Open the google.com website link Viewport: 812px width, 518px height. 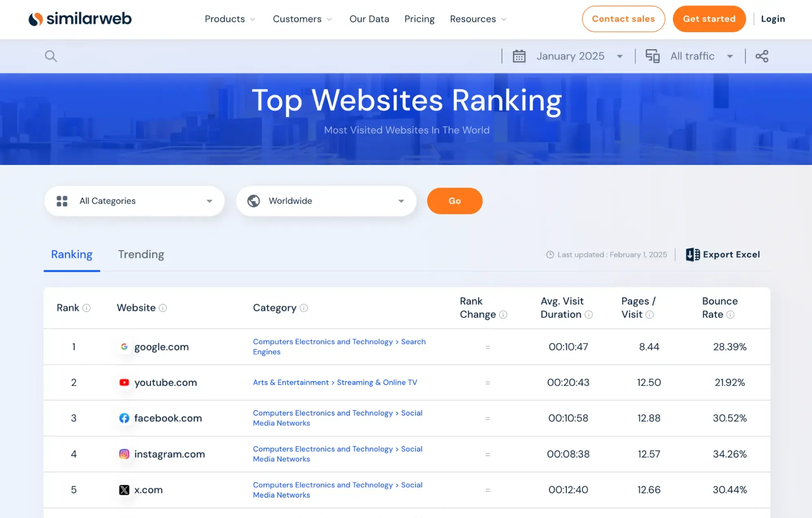[x=161, y=347]
